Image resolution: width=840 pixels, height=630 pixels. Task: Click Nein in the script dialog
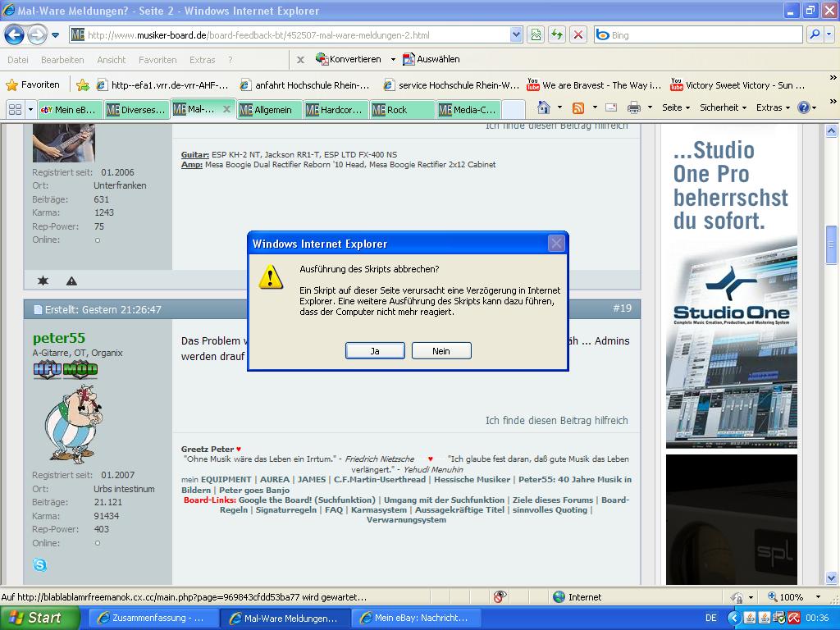tap(441, 351)
